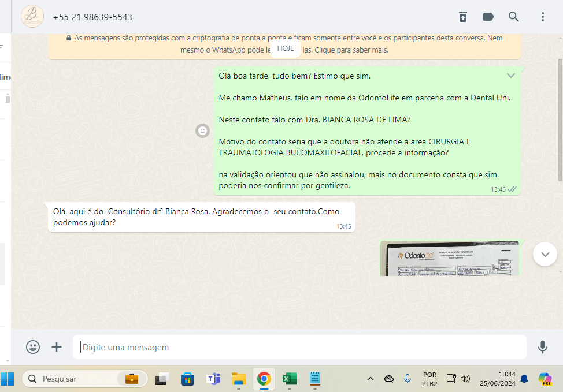Show hidden system tray icons
The image size is (563, 392).
(x=371, y=379)
